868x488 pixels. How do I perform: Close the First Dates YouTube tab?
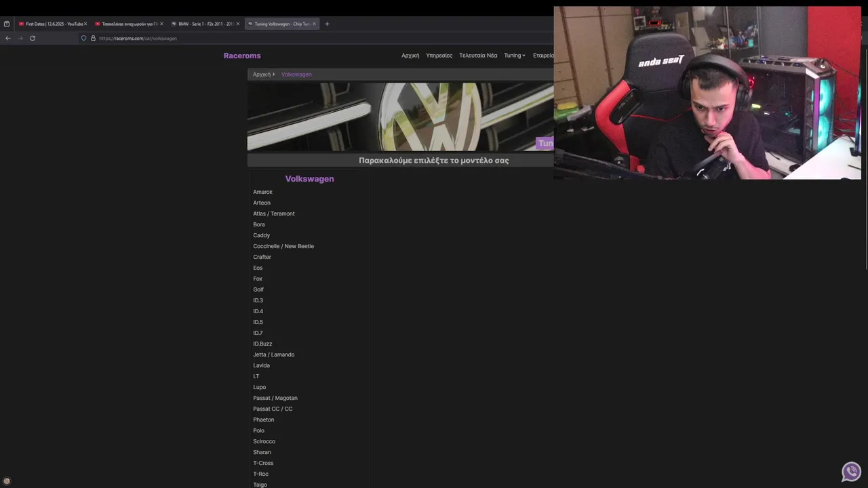pos(85,24)
